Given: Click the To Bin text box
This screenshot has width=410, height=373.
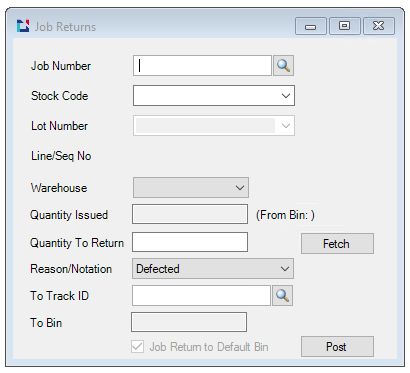Looking at the screenshot, I should (189, 322).
